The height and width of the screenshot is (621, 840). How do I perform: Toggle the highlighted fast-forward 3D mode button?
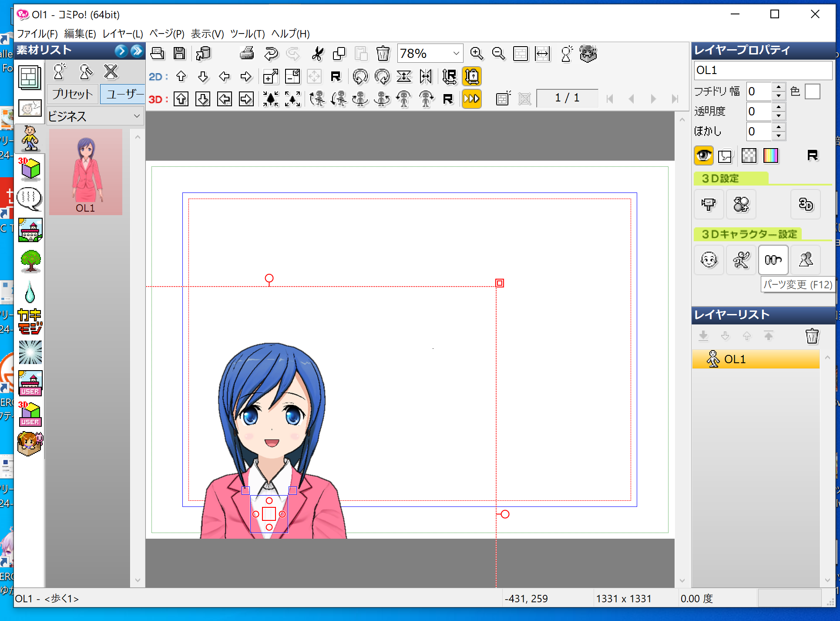[472, 99]
